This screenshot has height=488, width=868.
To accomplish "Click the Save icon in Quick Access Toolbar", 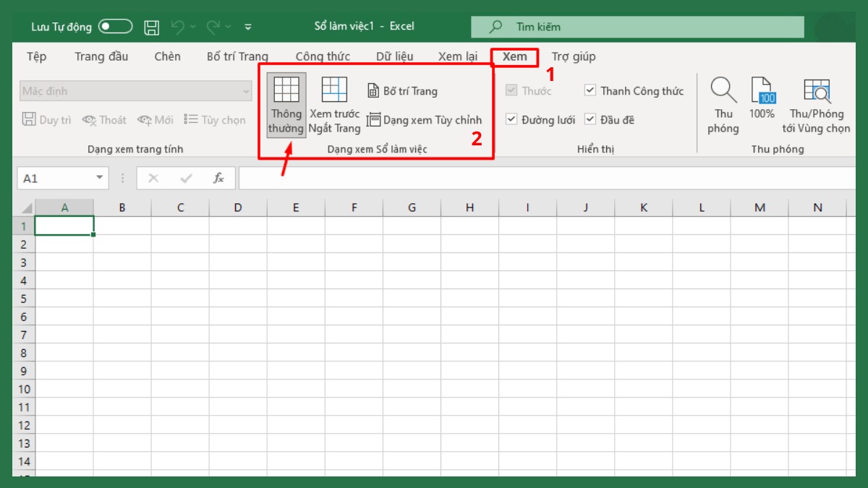I will tap(151, 26).
